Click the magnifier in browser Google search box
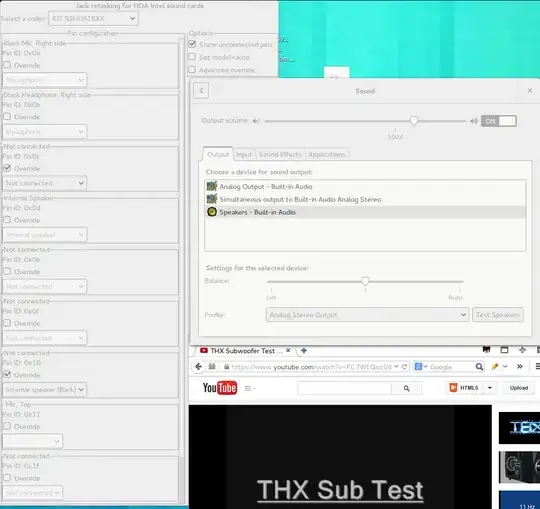 pyautogui.click(x=479, y=367)
